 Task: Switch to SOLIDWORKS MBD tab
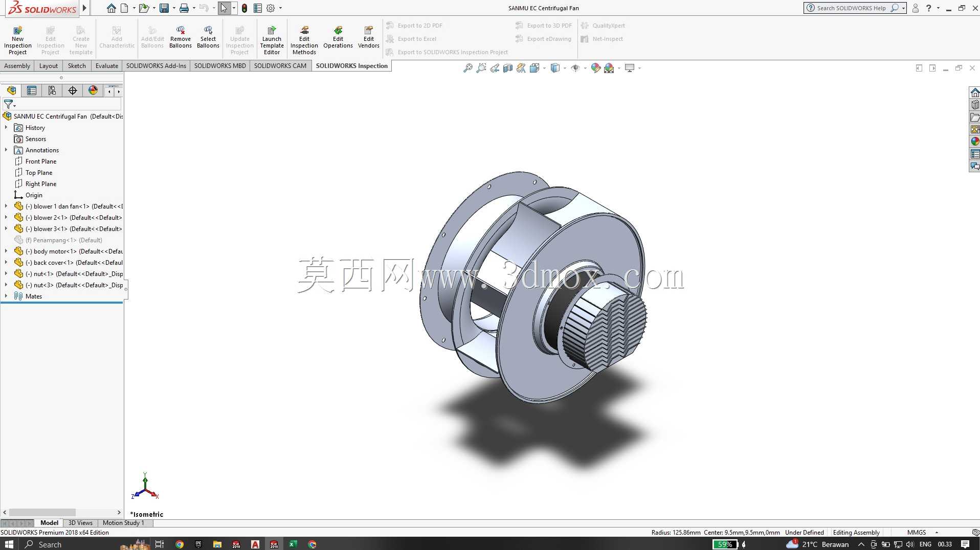click(x=220, y=66)
